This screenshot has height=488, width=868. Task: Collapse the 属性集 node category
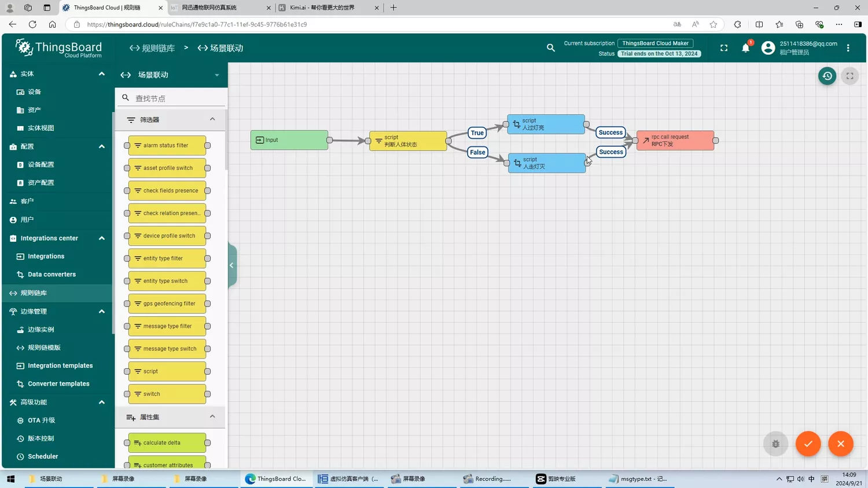tap(212, 417)
